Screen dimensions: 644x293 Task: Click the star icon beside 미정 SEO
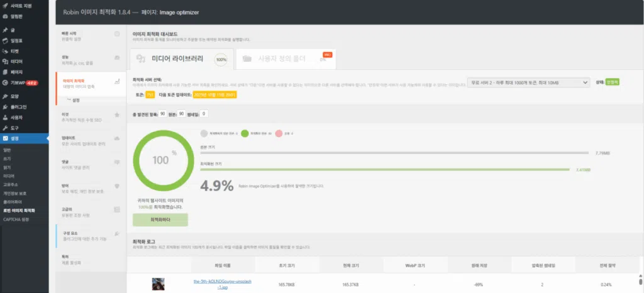(x=117, y=116)
